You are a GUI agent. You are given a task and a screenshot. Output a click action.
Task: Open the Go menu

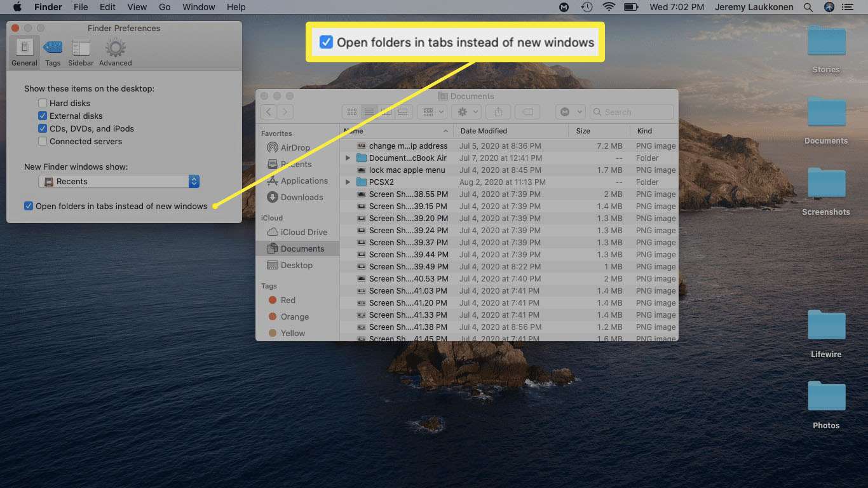click(165, 7)
